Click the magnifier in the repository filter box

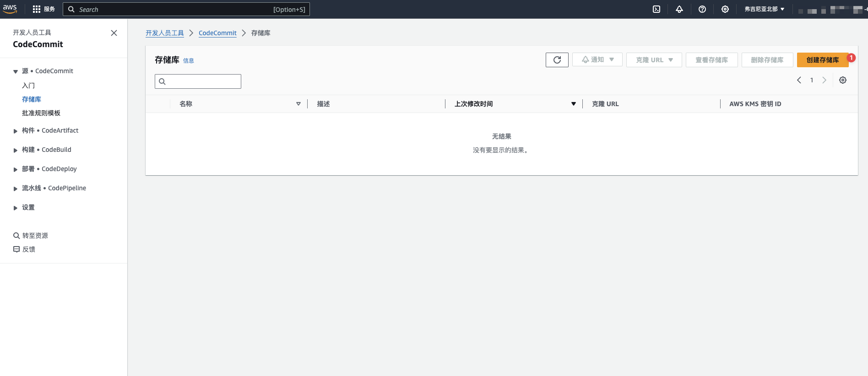tap(162, 81)
